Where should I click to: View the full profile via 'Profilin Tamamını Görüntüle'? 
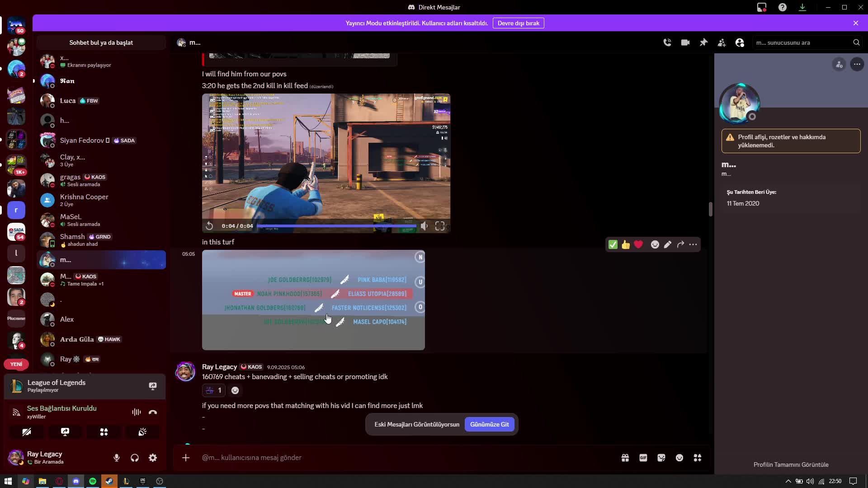[791, 465]
